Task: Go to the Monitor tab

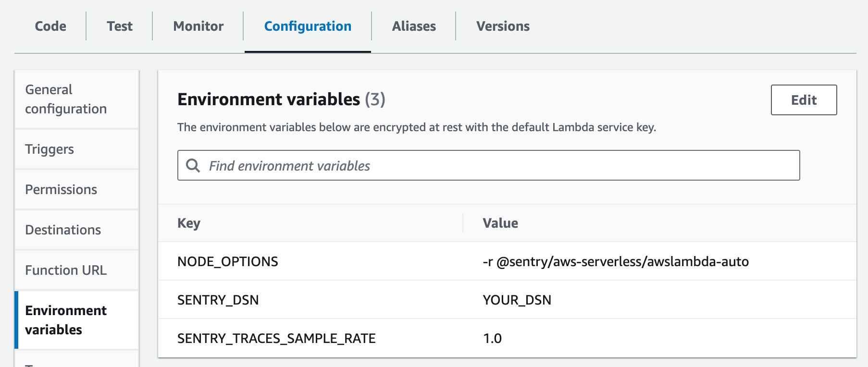Action: (198, 26)
